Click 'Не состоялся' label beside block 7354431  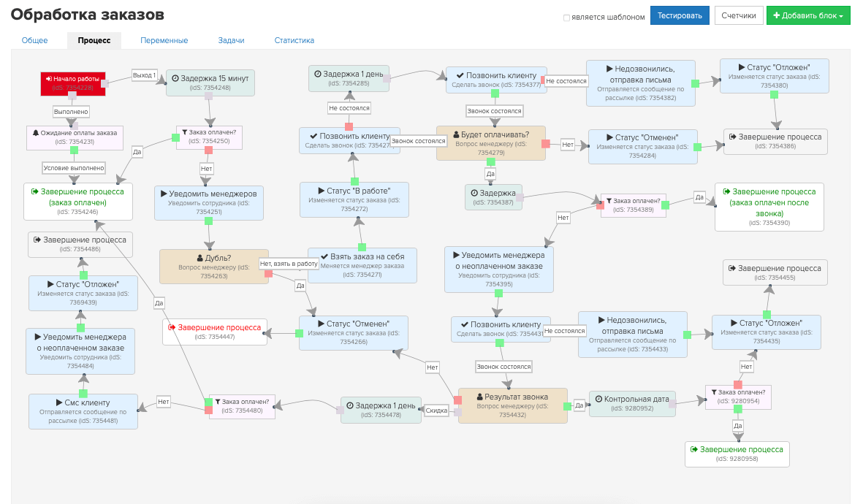point(565,331)
